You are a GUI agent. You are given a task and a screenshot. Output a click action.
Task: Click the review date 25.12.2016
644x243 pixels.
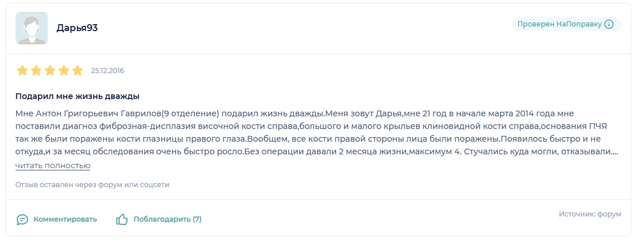(x=108, y=71)
